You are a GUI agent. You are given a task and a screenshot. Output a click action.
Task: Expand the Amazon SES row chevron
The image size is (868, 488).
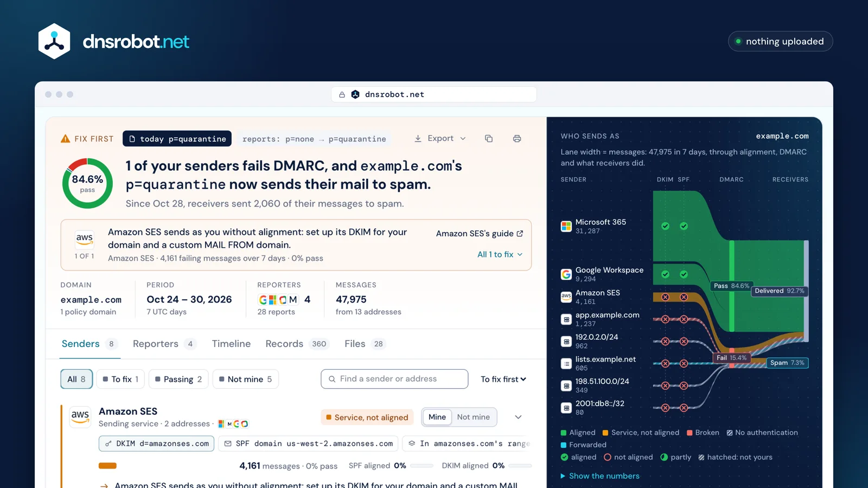click(x=518, y=417)
